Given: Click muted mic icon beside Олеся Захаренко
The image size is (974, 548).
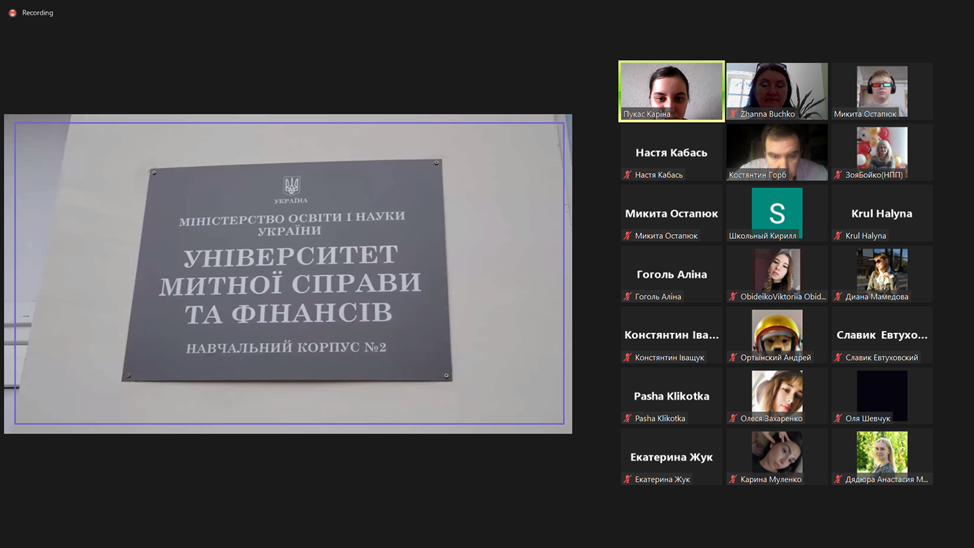Looking at the screenshot, I should coord(733,418).
